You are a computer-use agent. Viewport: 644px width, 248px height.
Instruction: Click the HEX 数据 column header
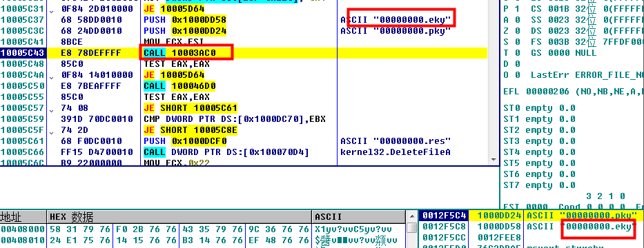coord(179,216)
